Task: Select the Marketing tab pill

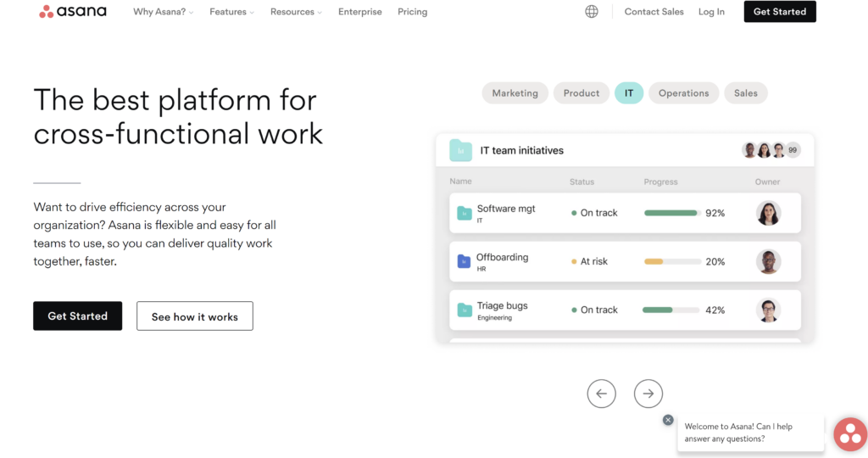Action: click(x=515, y=93)
